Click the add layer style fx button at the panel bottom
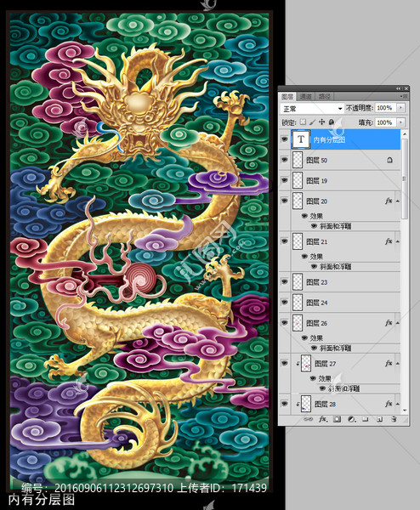420x510 pixels. tap(322, 419)
